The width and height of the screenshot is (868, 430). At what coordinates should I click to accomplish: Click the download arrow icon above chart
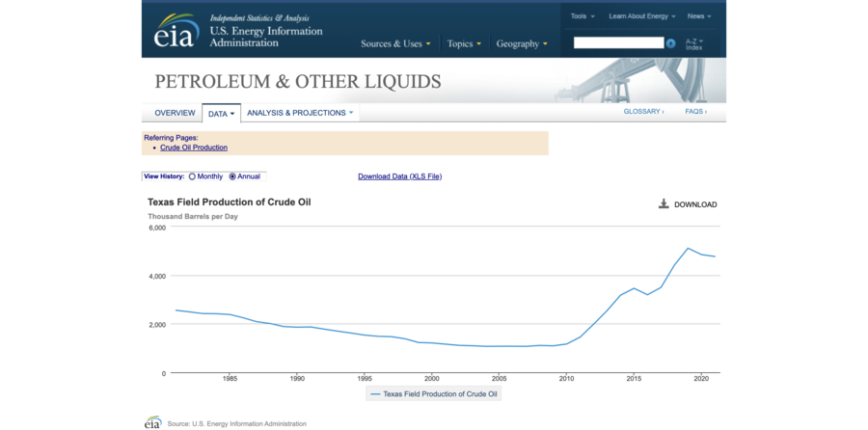point(664,204)
